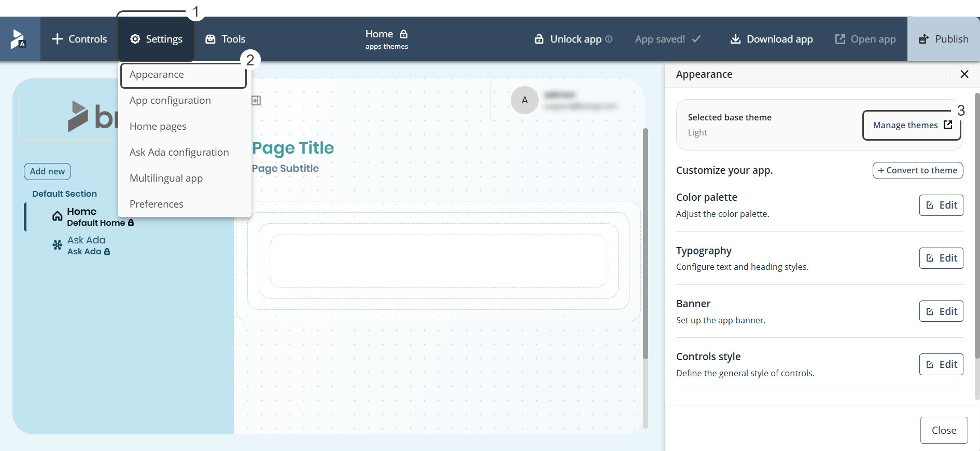Edit the Typography settings
980x451 pixels.
pos(941,258)
